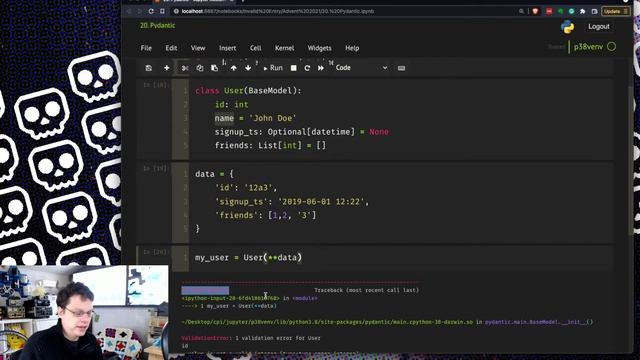This screenshot has width=640, height=360.
Task: Click the data = { line
Action: tap(214, 174)
